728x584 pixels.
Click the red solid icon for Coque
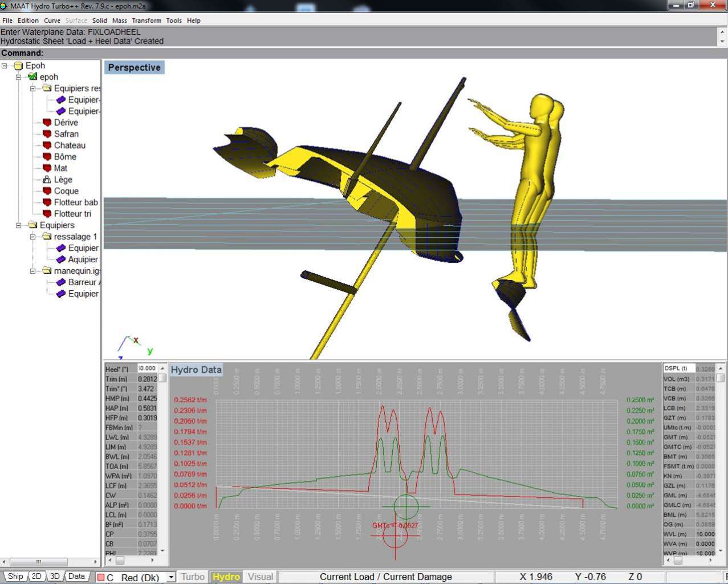(47, 191)
